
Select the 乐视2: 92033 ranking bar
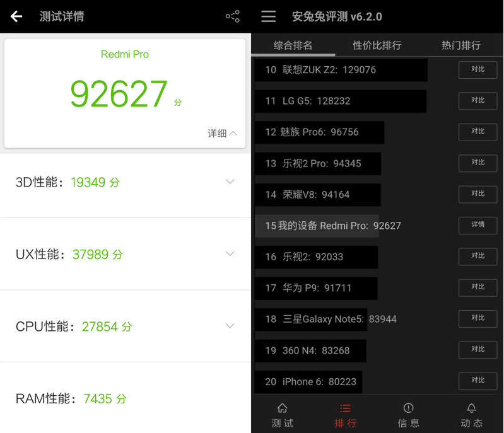[316, 257]
